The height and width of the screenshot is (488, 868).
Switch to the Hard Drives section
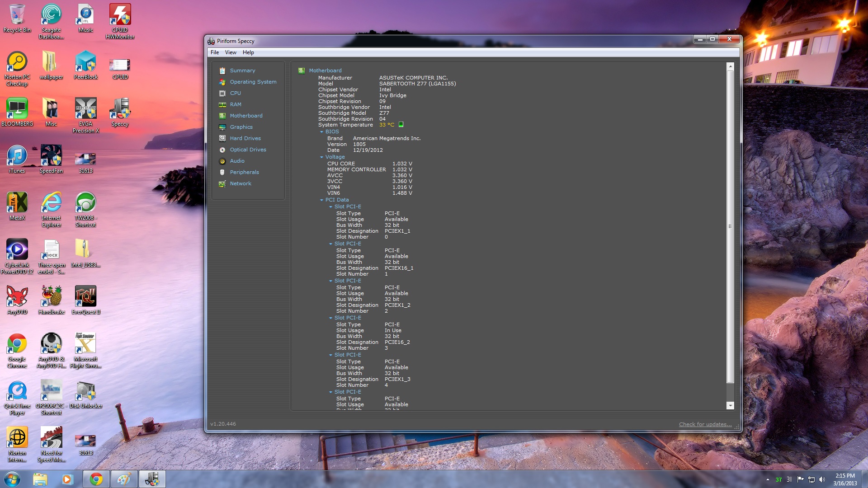point(245,138)
